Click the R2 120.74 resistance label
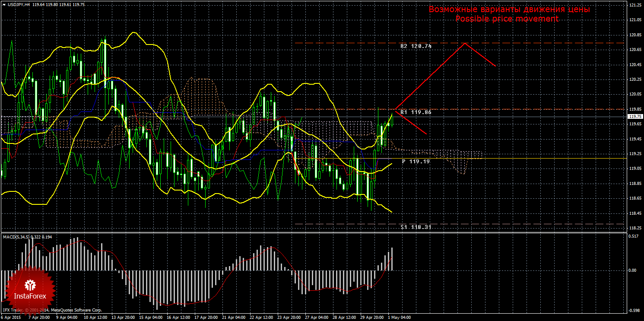The image size is (644, 321). pyautogui.click(x=416, y=46)
